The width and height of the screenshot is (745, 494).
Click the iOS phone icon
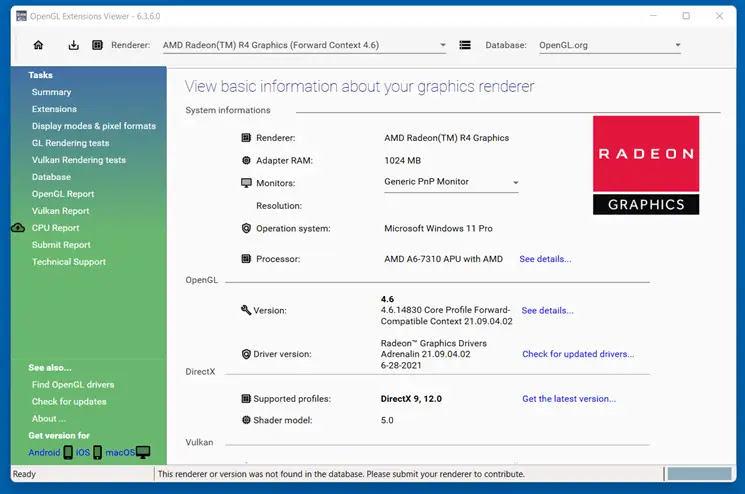[x=97, y=452]
